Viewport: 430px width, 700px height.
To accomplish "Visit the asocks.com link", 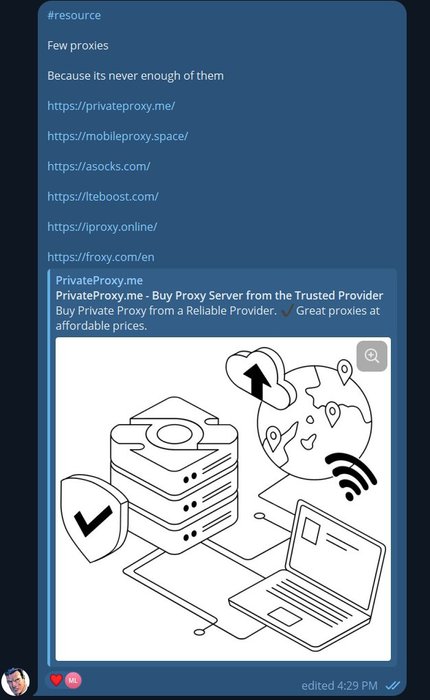I will pos(99,167).
